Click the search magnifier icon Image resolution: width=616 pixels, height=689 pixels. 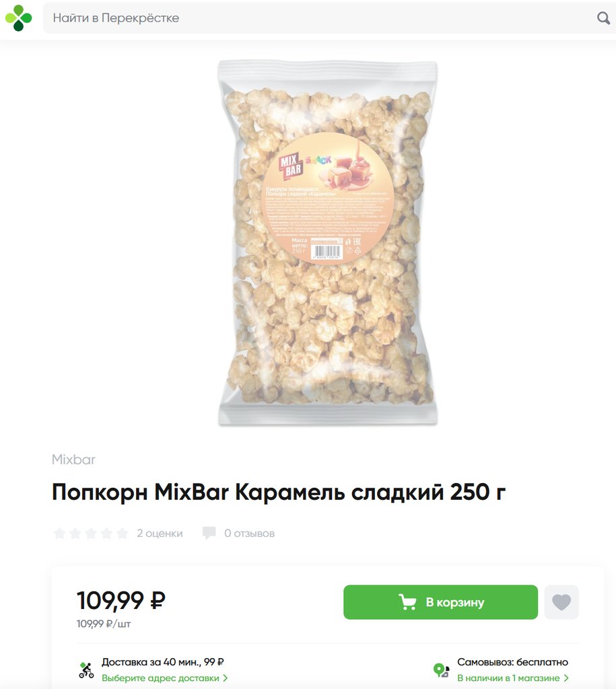(x=603, y=18)
